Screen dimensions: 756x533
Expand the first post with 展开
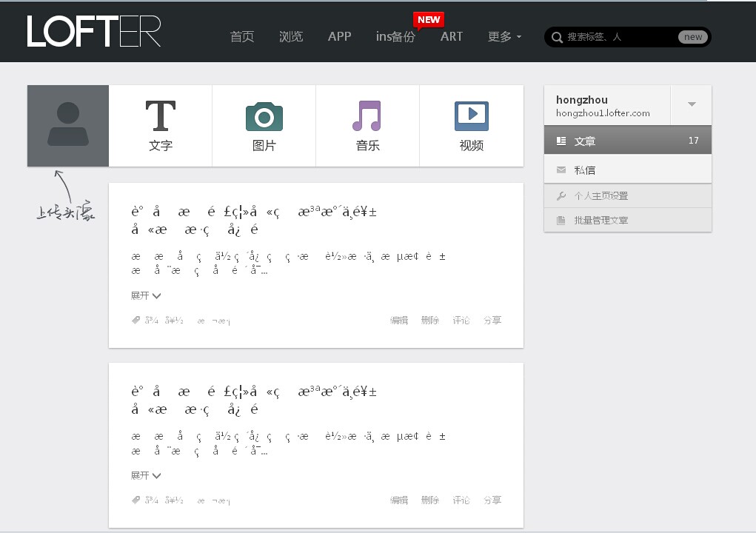pyautogui.click(x=146, y=296)
